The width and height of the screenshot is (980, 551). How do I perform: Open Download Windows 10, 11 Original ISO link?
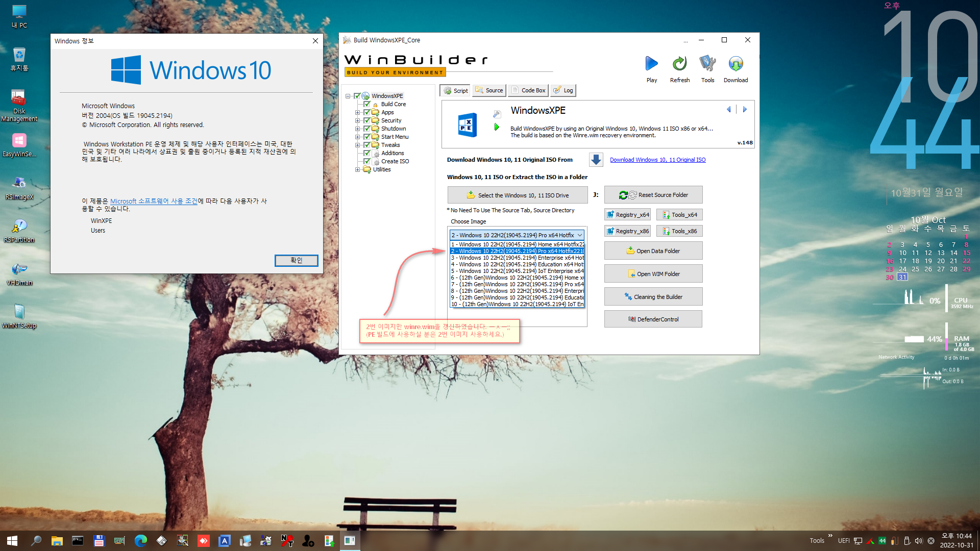(x=657, y=160)
